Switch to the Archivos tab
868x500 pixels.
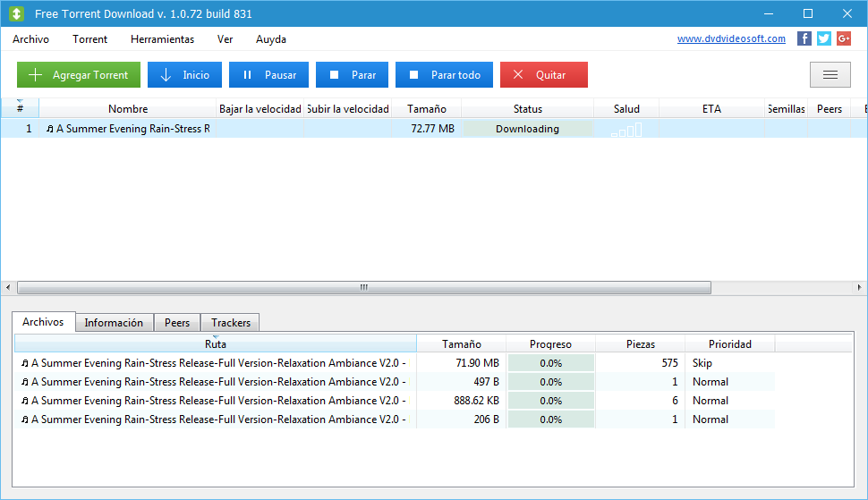[43, 321]
